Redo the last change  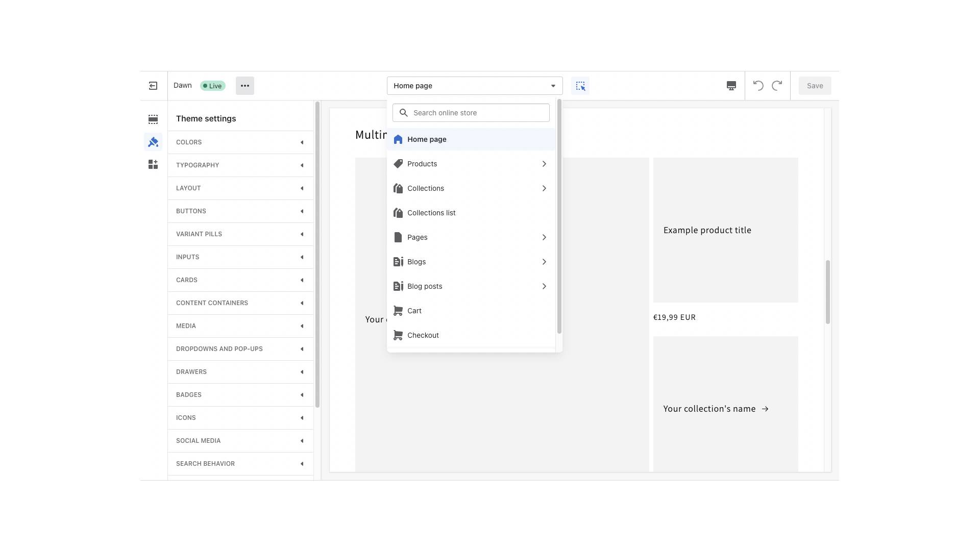click(777, 86)
